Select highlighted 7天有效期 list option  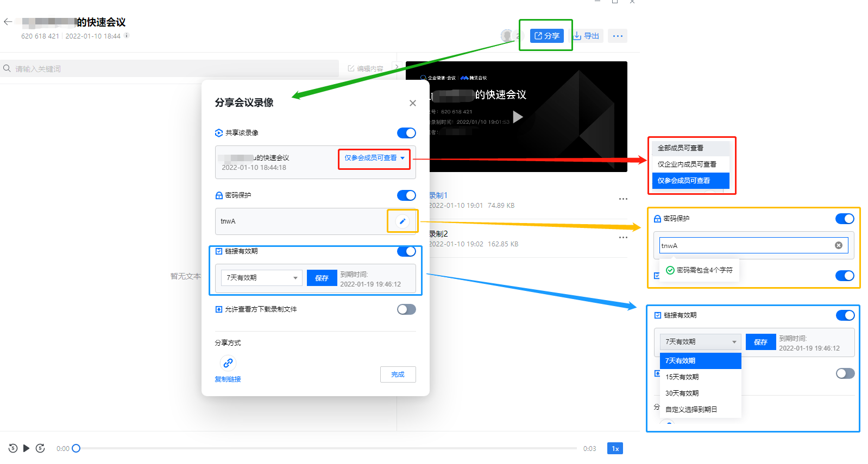coord(701,361)
